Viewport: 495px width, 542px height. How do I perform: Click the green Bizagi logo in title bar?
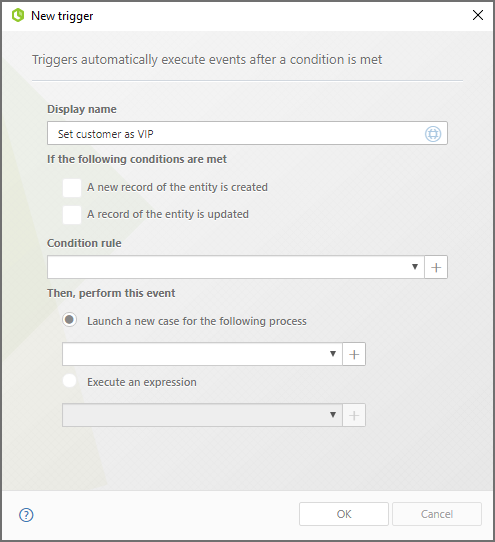pyautogui.click(x=18, y=16)
